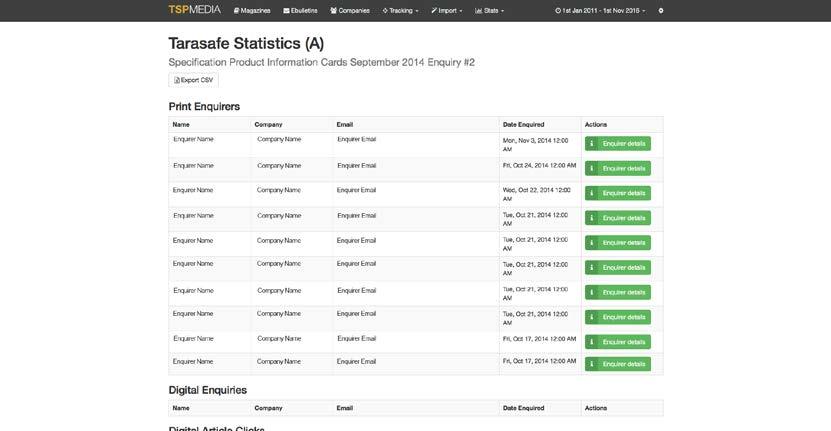This screenshot has height=431, width=831.
Task: Expand the Import dropdown menu
Action: pos(447,11)
